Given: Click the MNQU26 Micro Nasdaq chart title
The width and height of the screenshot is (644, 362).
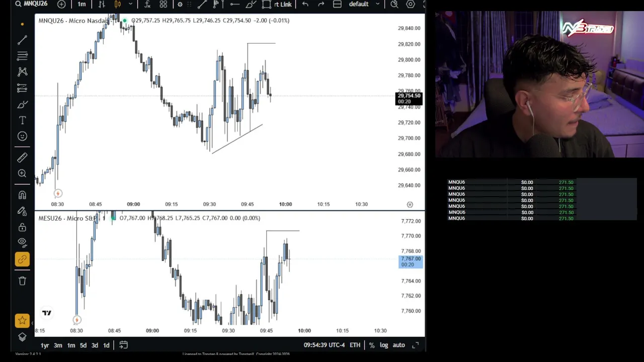Looking at the screenshot, I should pos(74,21).
